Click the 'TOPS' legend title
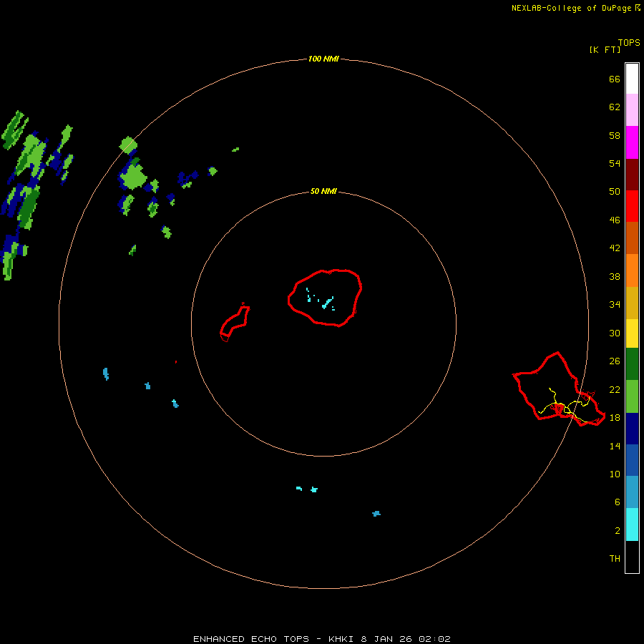The width and height of the screenshot is (644, 644). (x=629, y=43)
